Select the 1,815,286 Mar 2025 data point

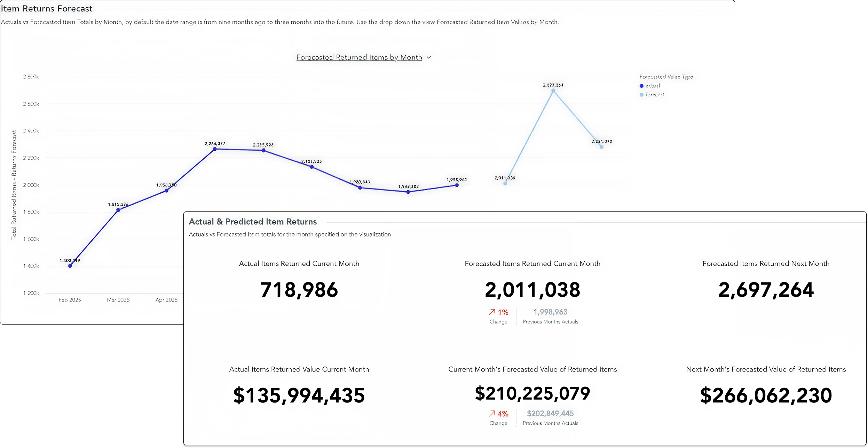pyautogui.click(x=118, y=210)
